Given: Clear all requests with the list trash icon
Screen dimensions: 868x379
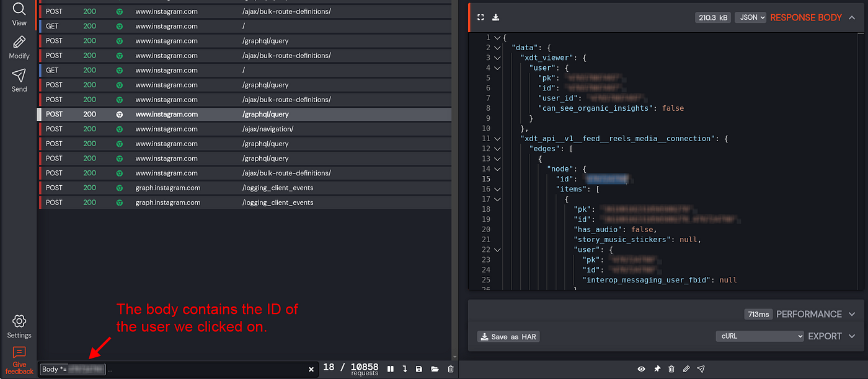Looking at the screenshot, I should 451,369.
